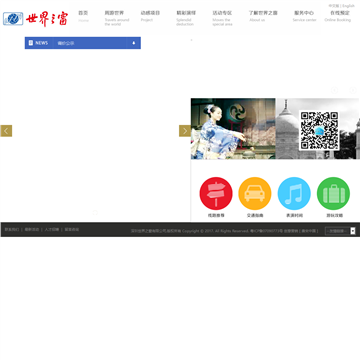The image size is (360, 360).
Task: Open the orange car traffic guide icon
Action: tap(255, 193)
